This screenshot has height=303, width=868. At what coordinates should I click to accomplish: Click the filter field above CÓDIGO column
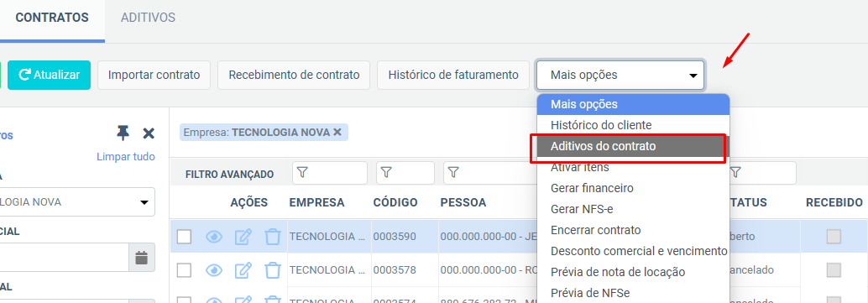click(405, 174)
